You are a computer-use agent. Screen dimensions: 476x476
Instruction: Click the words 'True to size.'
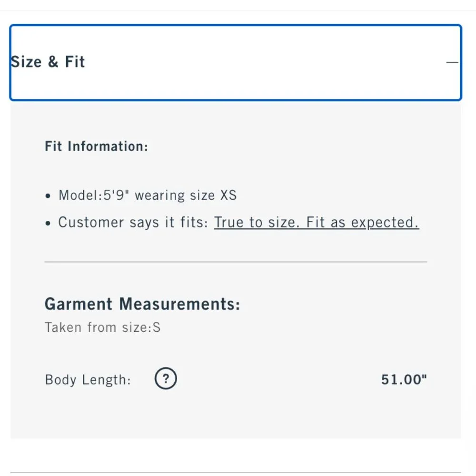(257, 222)
